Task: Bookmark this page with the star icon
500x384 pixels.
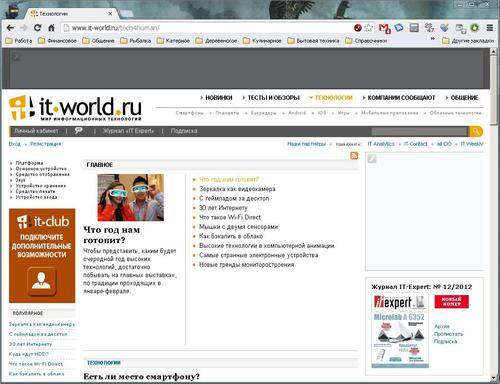Action: point(368,28)
